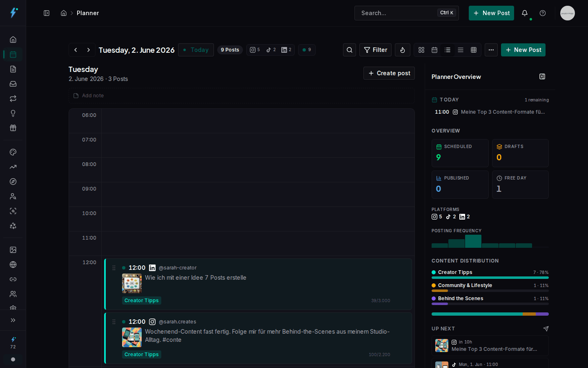Jump to Today button
The width and height of the screenshot is (588, 368).
pos(196,50)
